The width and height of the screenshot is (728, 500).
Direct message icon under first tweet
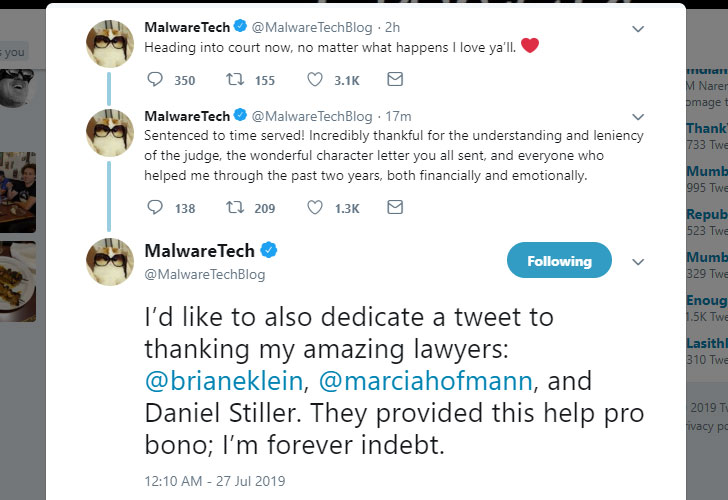pyautogui.click(x=395, y=79)
